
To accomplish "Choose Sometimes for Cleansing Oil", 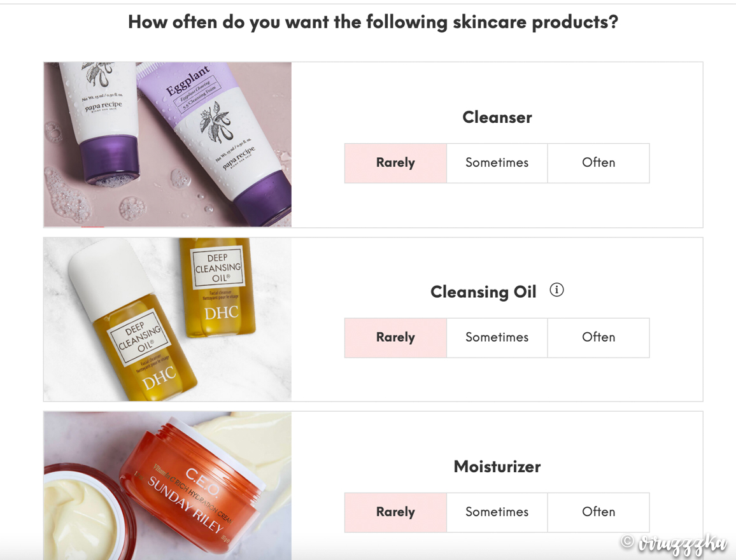I will tap(497, 338).
